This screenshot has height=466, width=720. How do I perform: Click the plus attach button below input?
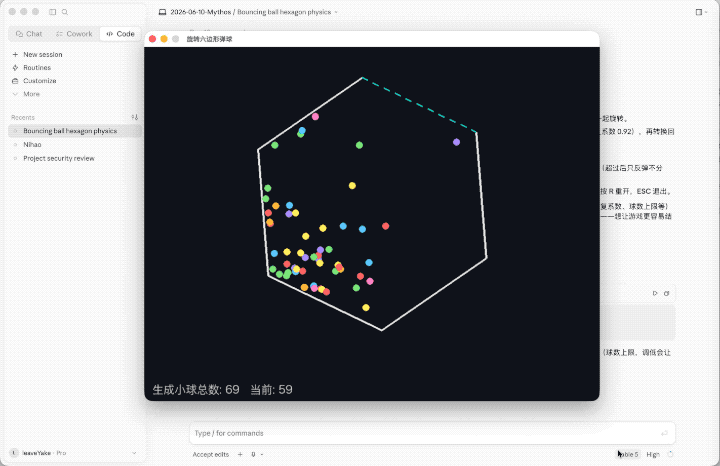[240, 455]
